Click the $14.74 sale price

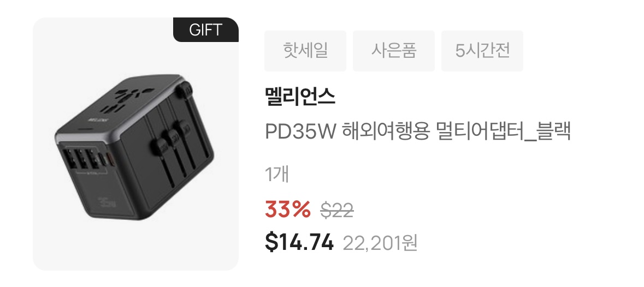click(x=299, y=242)
